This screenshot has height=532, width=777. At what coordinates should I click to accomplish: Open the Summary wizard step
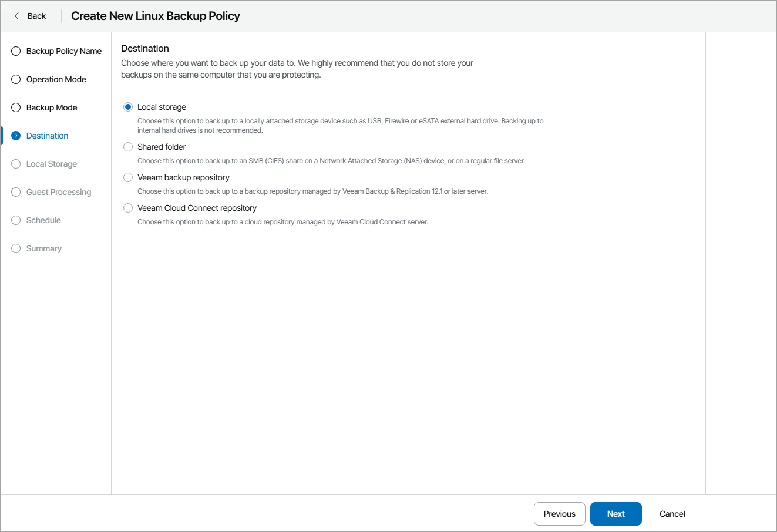(x=43, y=248)
